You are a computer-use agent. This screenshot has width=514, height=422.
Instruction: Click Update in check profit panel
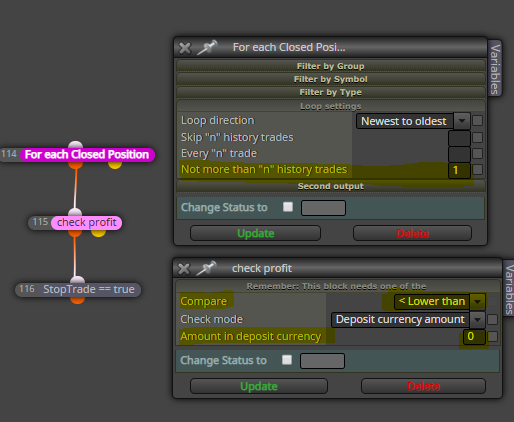click(259, 386)
